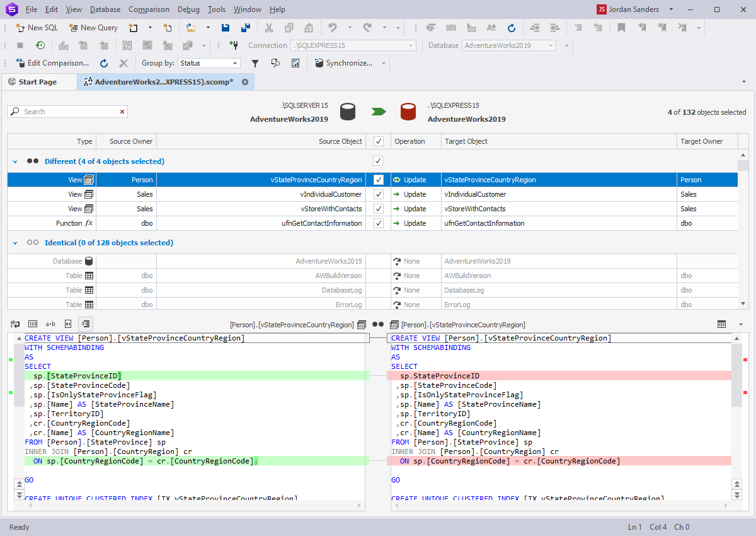Viewport: 756px width, 536px height.
Task: Click the Copy icon in toolbar
Action: click(289, 28)
